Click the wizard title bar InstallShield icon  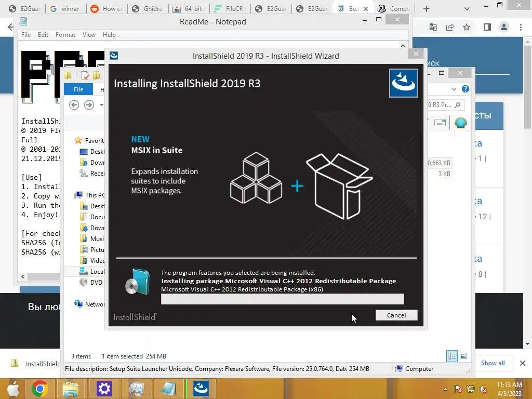pos(114,56)
